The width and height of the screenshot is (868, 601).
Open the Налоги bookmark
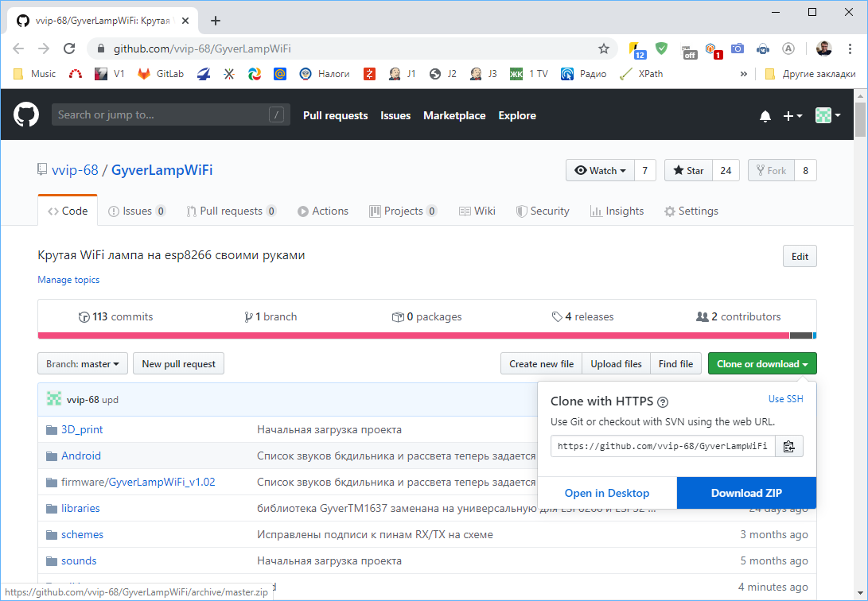[x=325, y=74]
